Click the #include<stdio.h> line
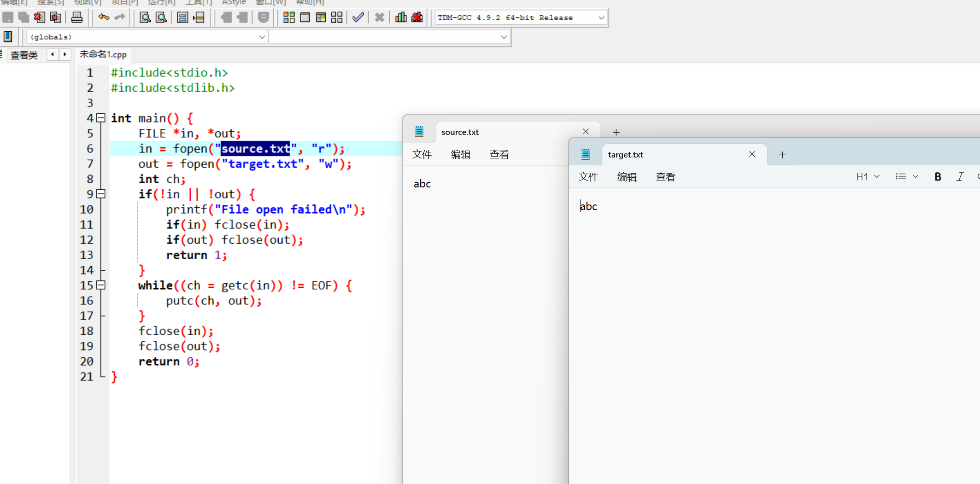This screenshot has height=484, width=980. (170, 73)
